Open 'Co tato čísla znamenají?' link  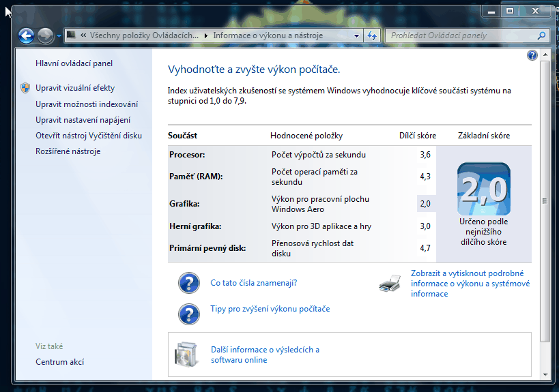[253, 283]
